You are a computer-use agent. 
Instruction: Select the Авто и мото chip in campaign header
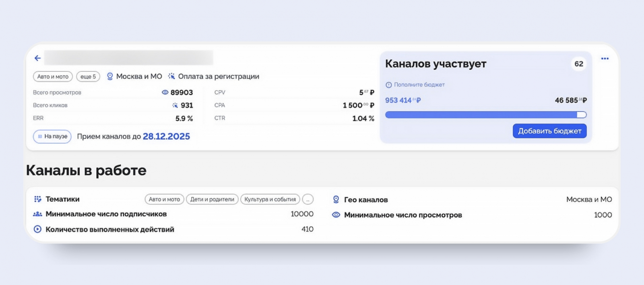(53, 76)
